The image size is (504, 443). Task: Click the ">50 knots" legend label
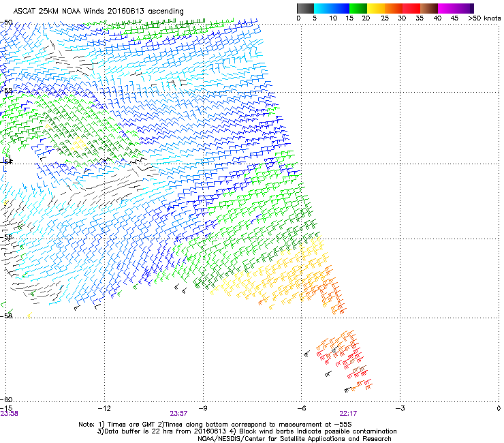[x=484, y=18]
